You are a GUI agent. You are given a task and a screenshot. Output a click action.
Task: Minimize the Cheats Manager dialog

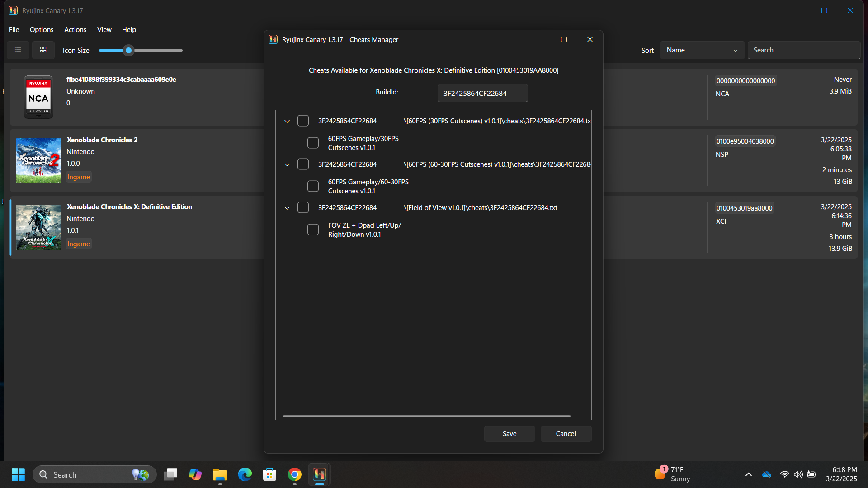(538, 40)
